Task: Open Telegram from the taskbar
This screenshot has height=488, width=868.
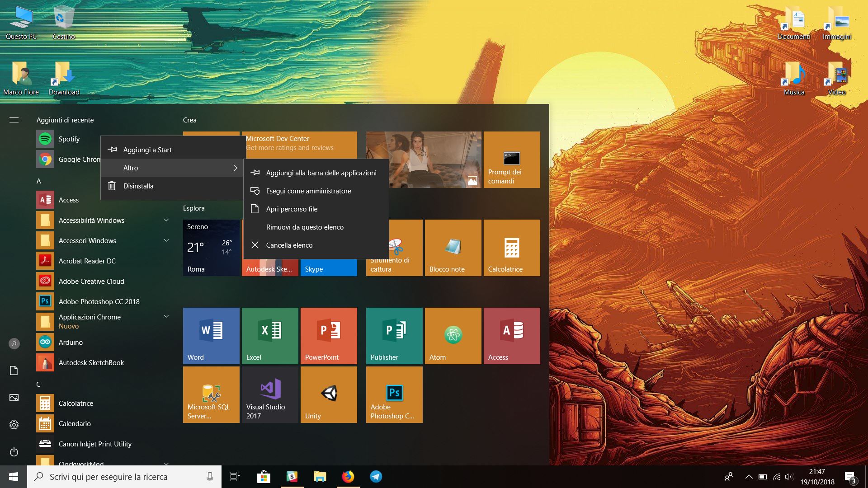Action: click(x=376, y=476)
